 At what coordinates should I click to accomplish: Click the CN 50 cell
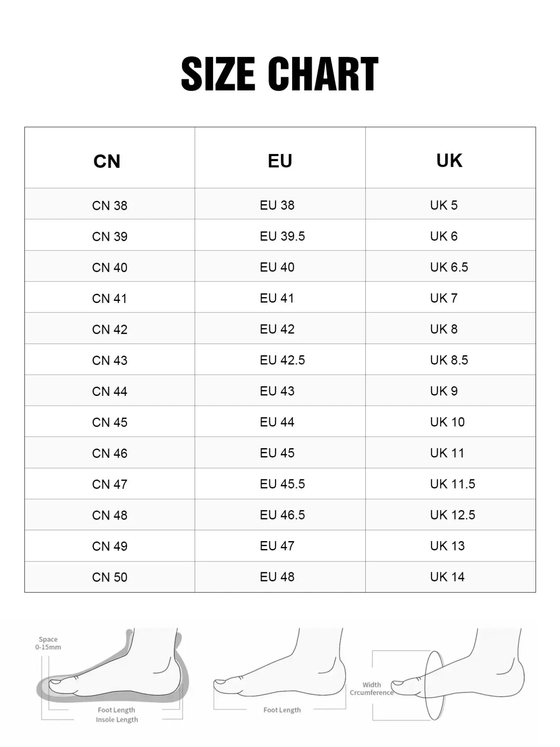[110, 577]
